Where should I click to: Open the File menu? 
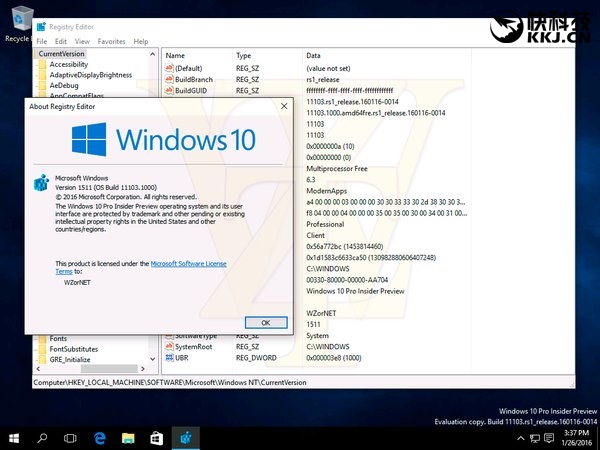pos(42,41)
